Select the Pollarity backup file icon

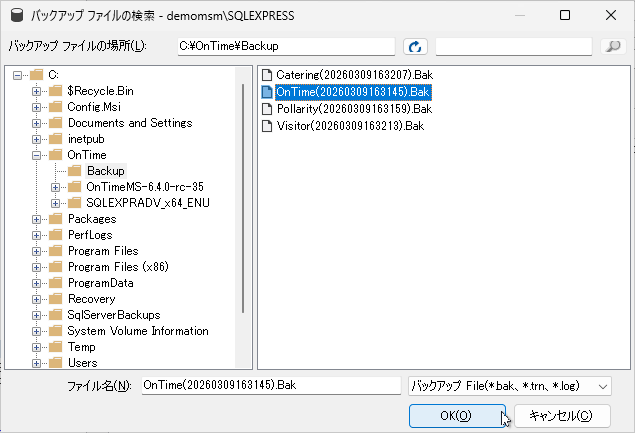267,108
